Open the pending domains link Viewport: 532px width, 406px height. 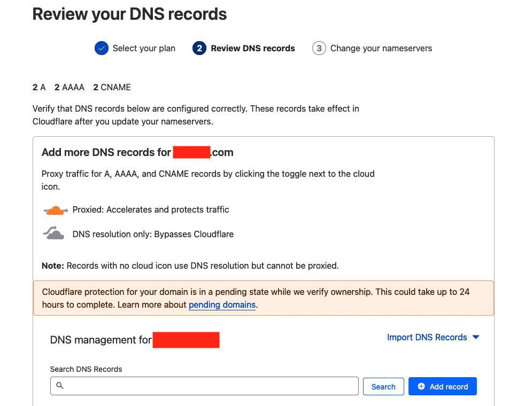pyautogui.click(x=222, y=305)
